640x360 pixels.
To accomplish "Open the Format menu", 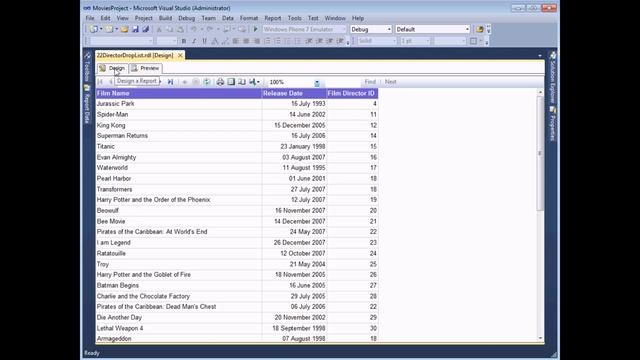I will (249, 18).
